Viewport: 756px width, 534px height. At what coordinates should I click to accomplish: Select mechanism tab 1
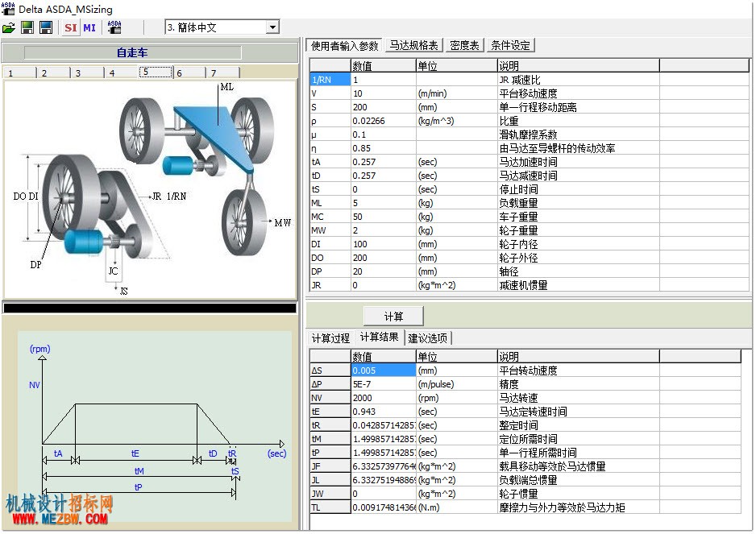20,72
